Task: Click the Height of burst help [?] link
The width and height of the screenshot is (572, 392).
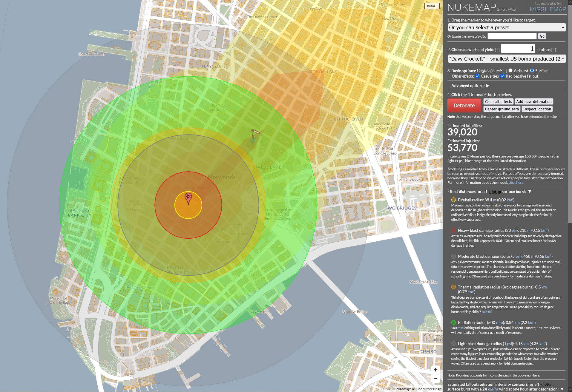Action: [x=504, y=71]
